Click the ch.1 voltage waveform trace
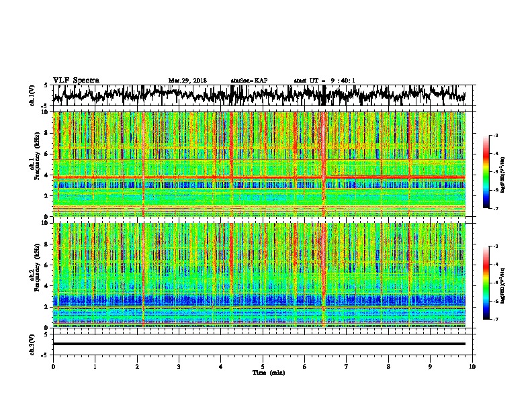532x411 pixels. [x=259, y=95]
